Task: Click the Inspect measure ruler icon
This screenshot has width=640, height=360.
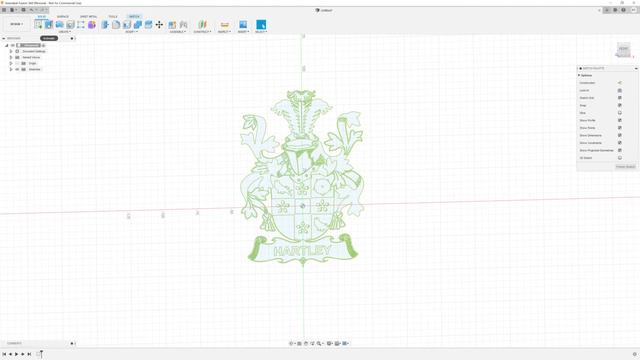Action: 224,24
